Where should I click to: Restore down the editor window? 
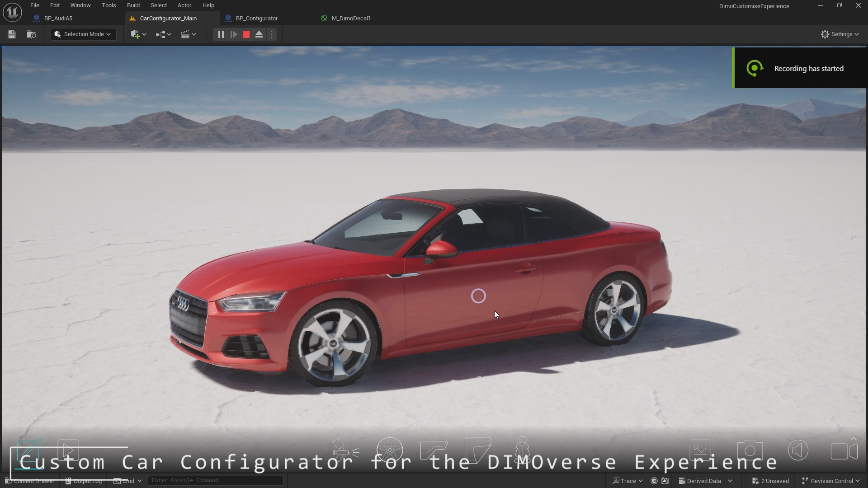pyautogui.click(x=840, y=5)
